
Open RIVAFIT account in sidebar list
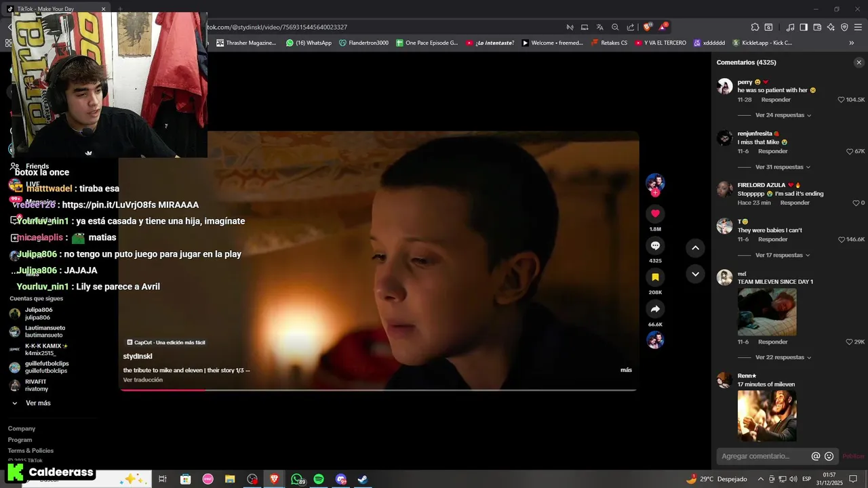click(28, 385)
